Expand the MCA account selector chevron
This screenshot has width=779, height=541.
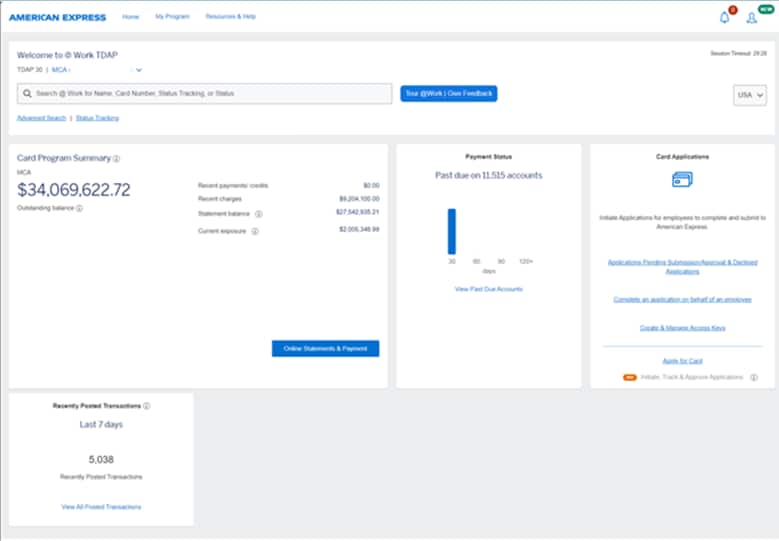coord(139,70)
